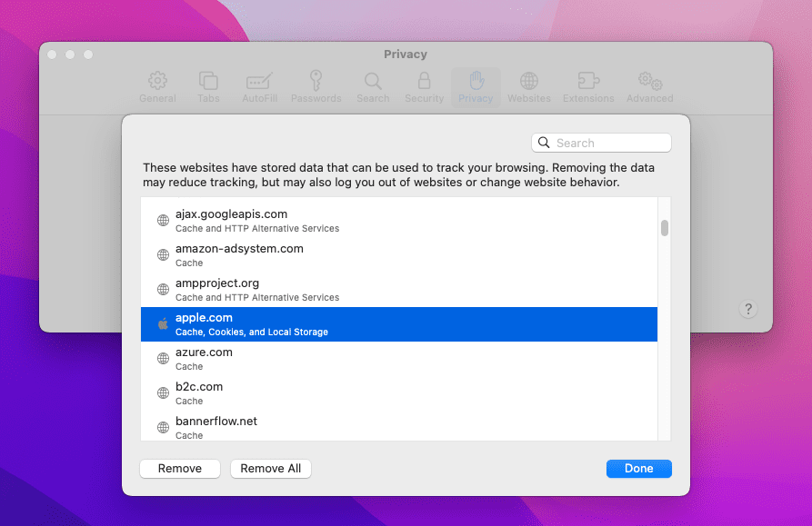The height and width of the screenshot is (526, 812).
Task: Select the ajax.googleapis.com entry
Action: pos(399,221)
